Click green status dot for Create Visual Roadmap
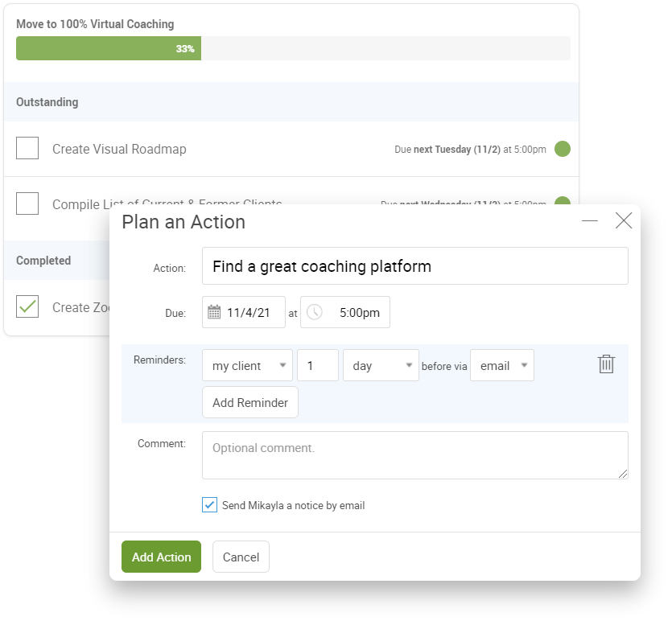The width and height of the screenshot is (672, 629). tap(563, 149)
